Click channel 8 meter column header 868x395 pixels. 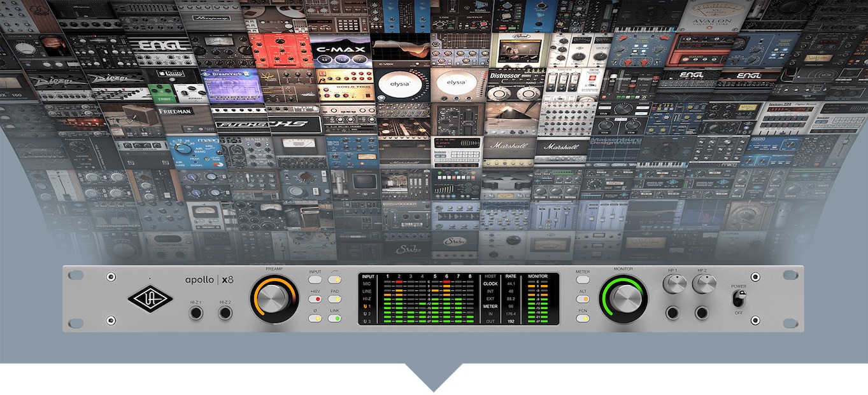point(470,277)
